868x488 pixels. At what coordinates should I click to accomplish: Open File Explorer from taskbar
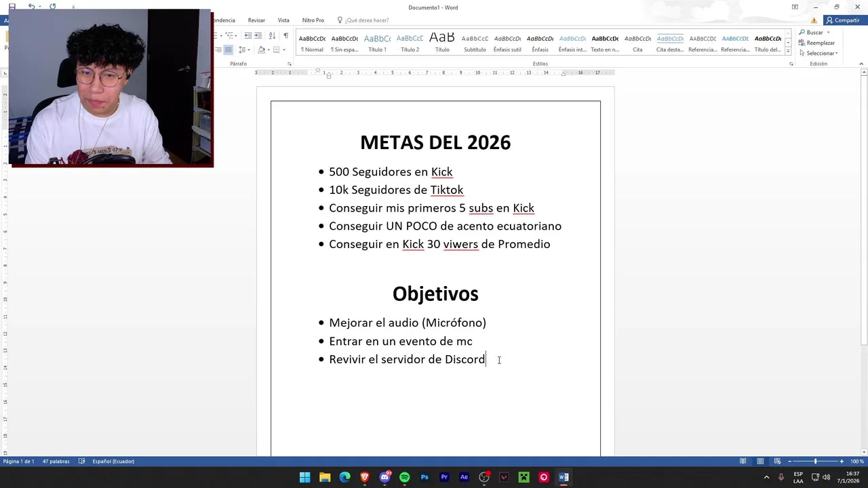coord(325,477)
